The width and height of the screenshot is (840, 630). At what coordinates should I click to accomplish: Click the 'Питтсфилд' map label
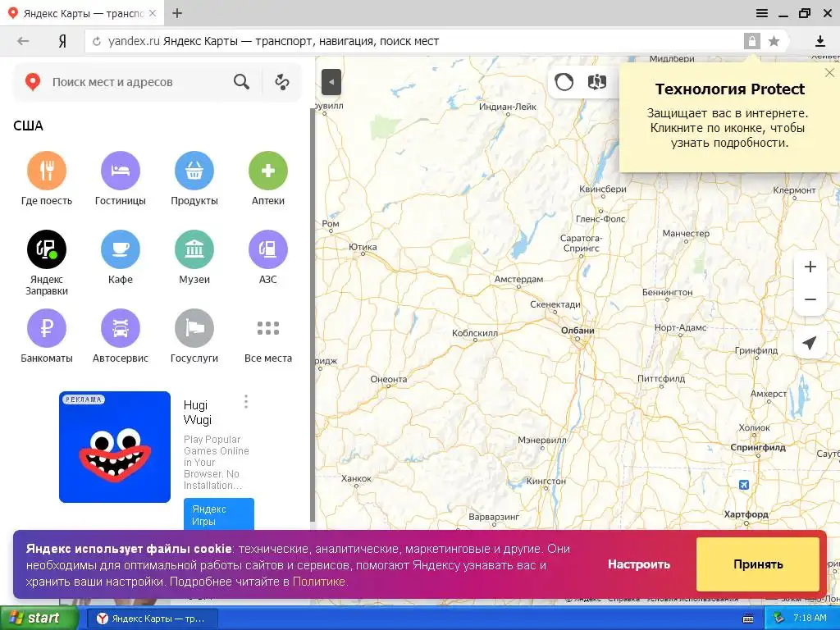point(661,378)
